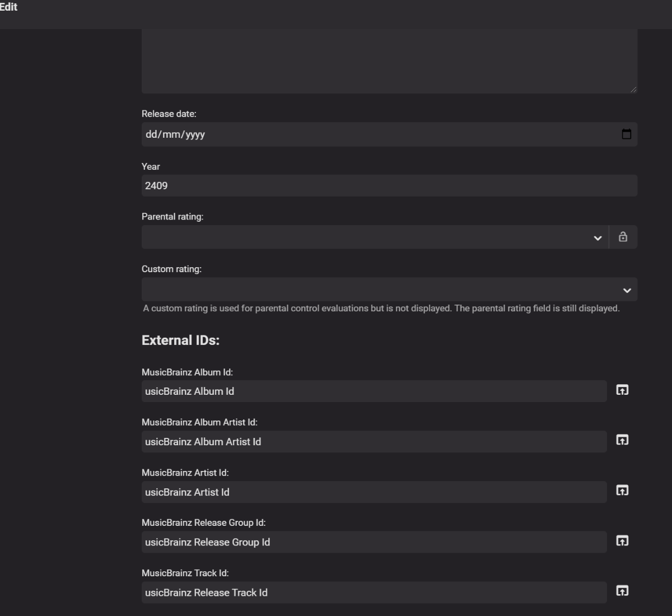The image size is (672, 616).
Task: Open external link for MusicBrainz Artist Id
Action: 622,491
